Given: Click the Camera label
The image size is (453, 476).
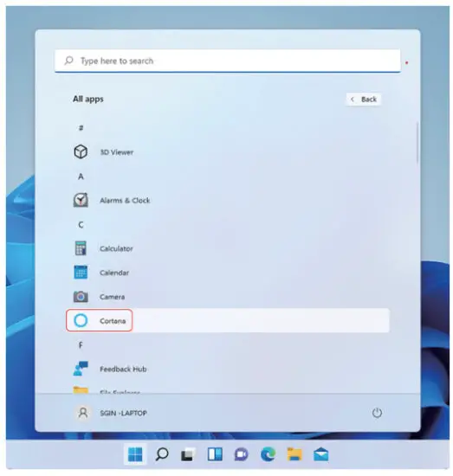Looking at the screenshot, I should pos(112,297).
